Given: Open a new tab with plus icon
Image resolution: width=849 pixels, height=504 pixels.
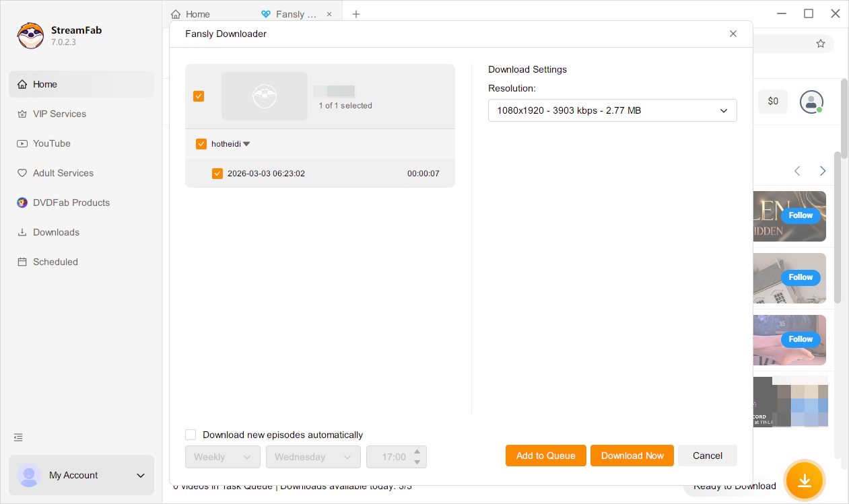Looking at the screenshot, I should coord(356,14).
